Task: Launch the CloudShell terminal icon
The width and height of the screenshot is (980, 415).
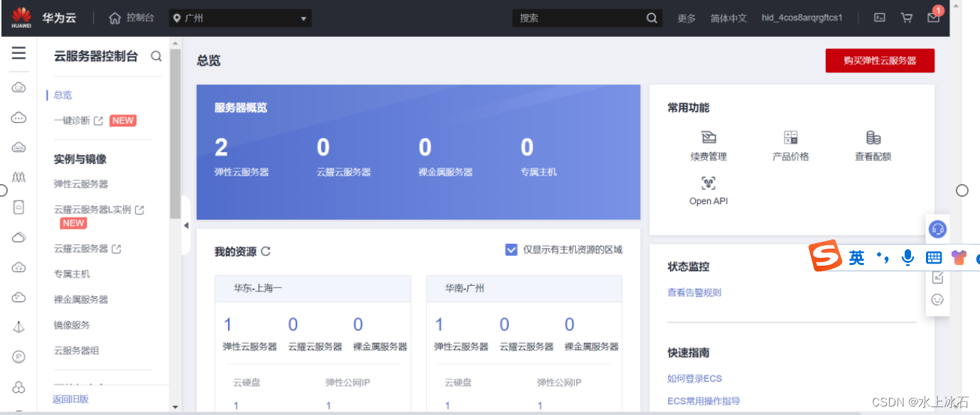Action: click(x=879, y=18)
